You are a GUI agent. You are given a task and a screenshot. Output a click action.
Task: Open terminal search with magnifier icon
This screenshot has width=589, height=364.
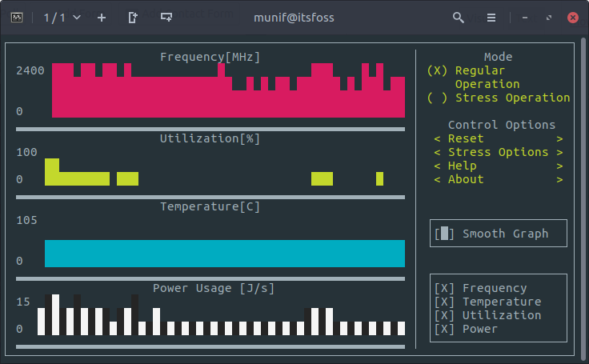[x=459, y=17]
